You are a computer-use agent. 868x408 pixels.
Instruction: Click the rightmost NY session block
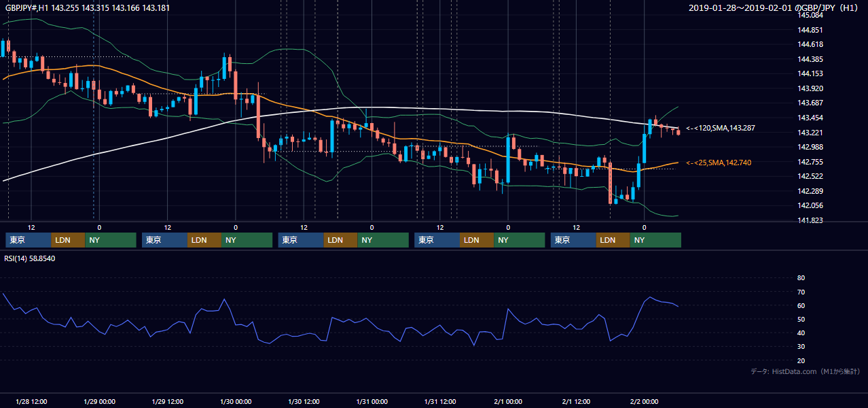655,240
